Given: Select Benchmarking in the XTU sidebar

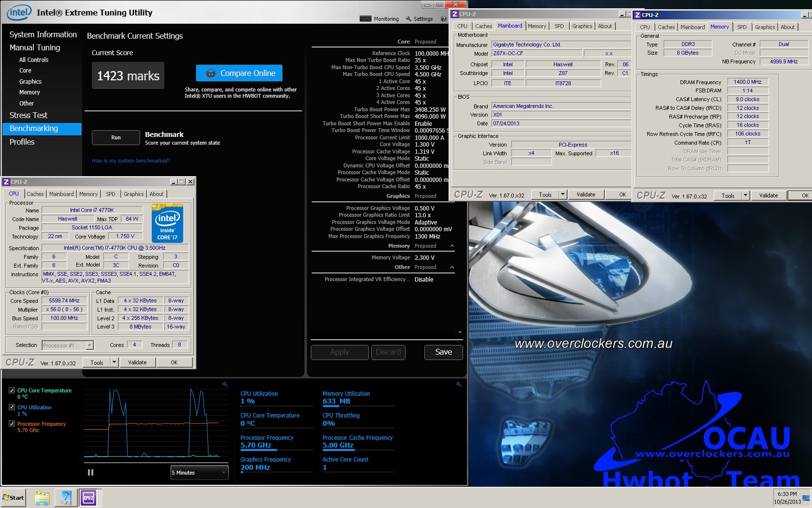Looking at the screenshot, I should pyautogui.click(x=42, y=129).
